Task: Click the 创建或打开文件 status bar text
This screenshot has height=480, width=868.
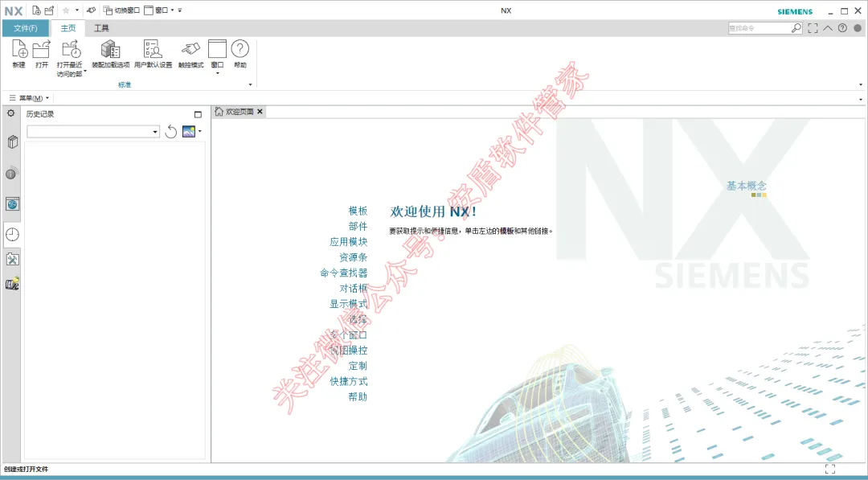Action: click(26, 469)
